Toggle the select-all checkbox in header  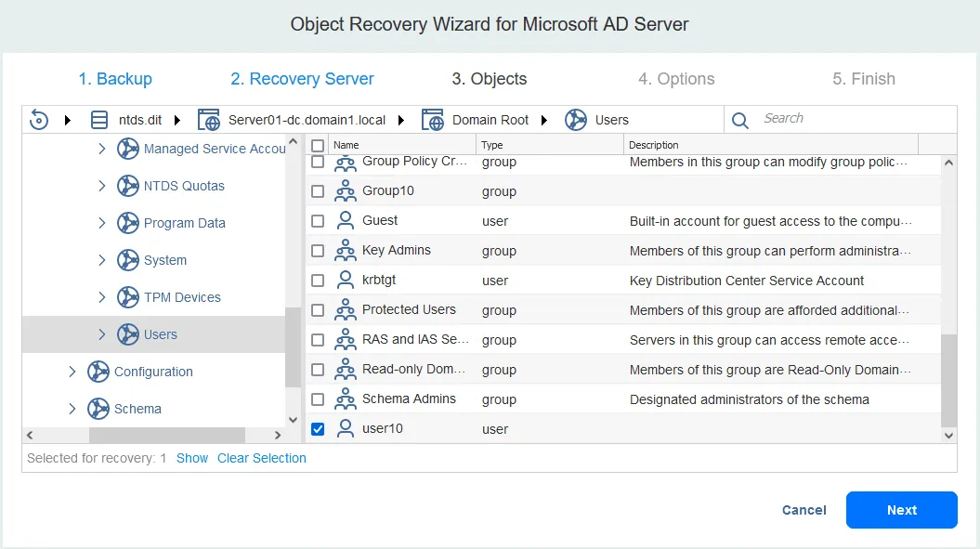[x=318, y=145]
